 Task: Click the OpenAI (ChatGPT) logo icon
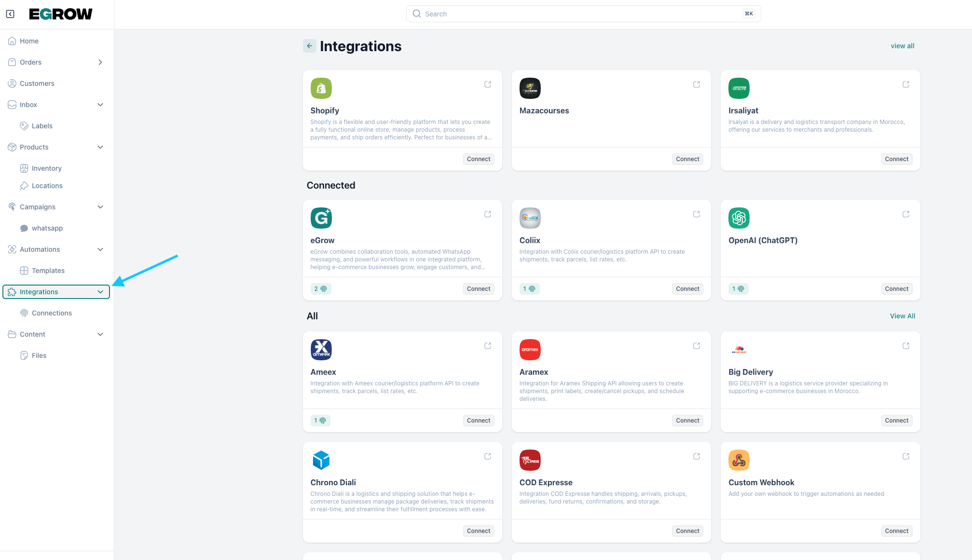[x=739, y=218]
